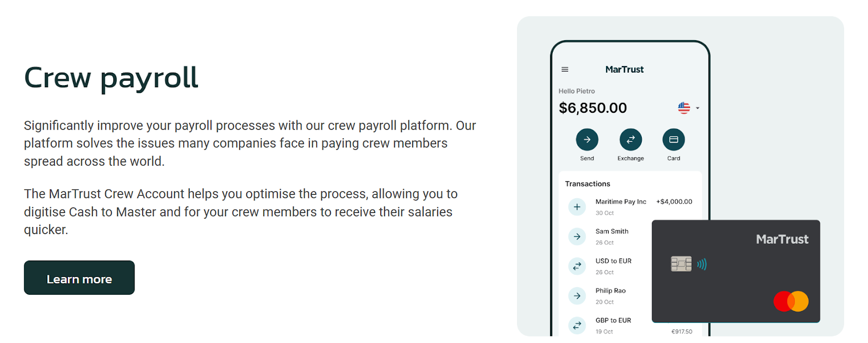Image resolution: width=868 pixels, height=343 pixels.
Task: Click the MarTrust logo in phone header
Action: (x=624, y=69)
